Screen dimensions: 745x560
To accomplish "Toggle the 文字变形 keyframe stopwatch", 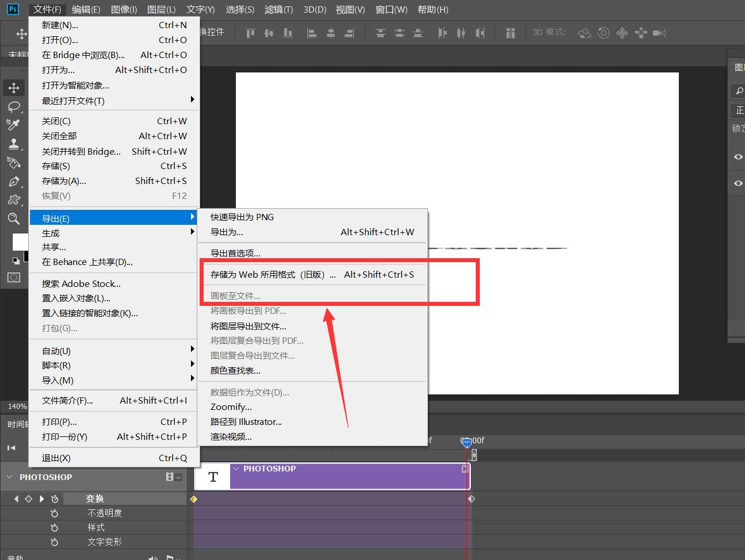I will 55,542.
